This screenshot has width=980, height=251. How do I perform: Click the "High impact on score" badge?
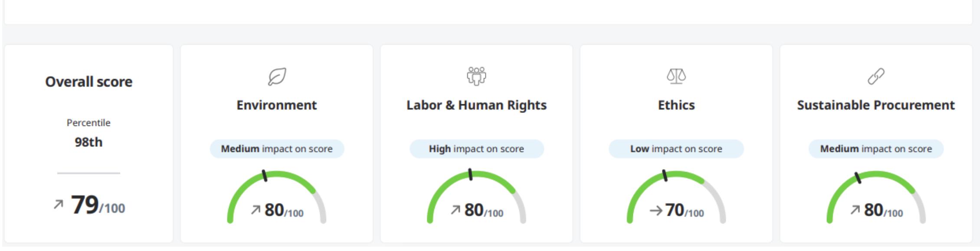click(476, 149)
